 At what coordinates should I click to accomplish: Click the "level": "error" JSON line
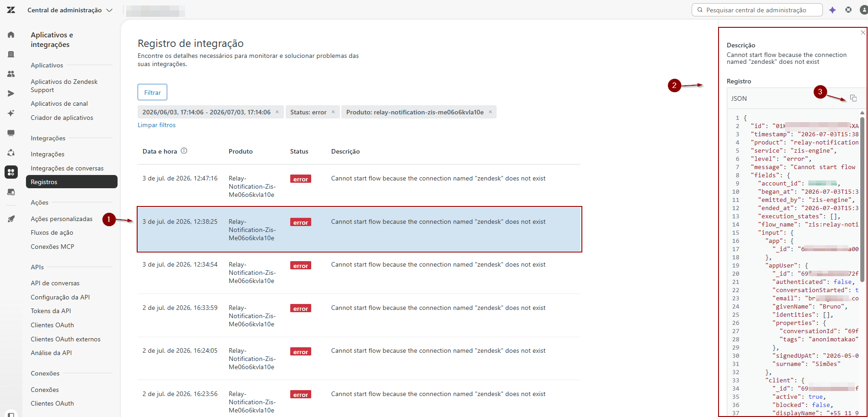click(x=781, y=159)
